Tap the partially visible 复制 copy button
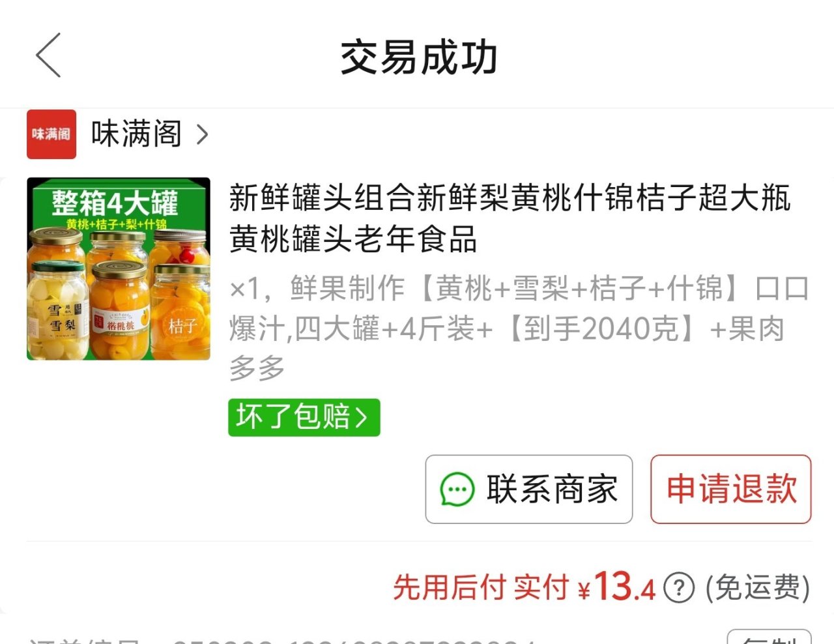Screen dimensions: 834x644 [x=769, y=637]
